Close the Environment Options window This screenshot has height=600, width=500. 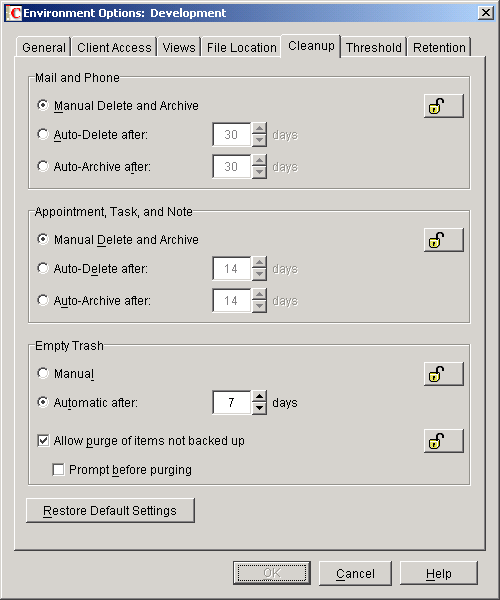coord(486,13)
